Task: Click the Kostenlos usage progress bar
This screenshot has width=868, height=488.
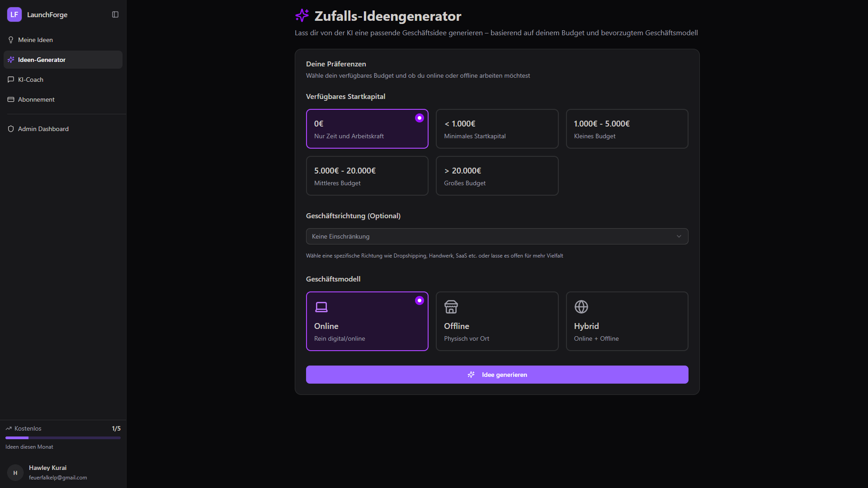Action: point(63,438)
